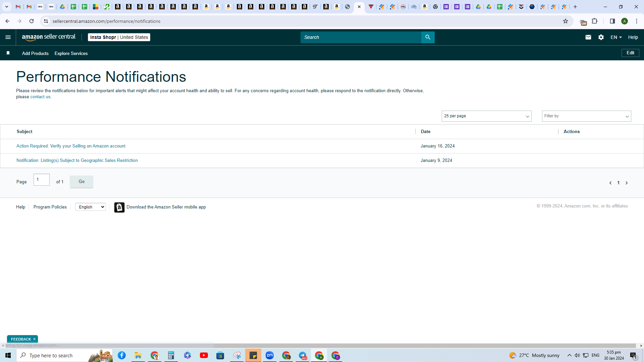The width and height of the screenshot is (644, 362).
Task: Click the FEEDBACK button
Action: click(x=21, y=339)
